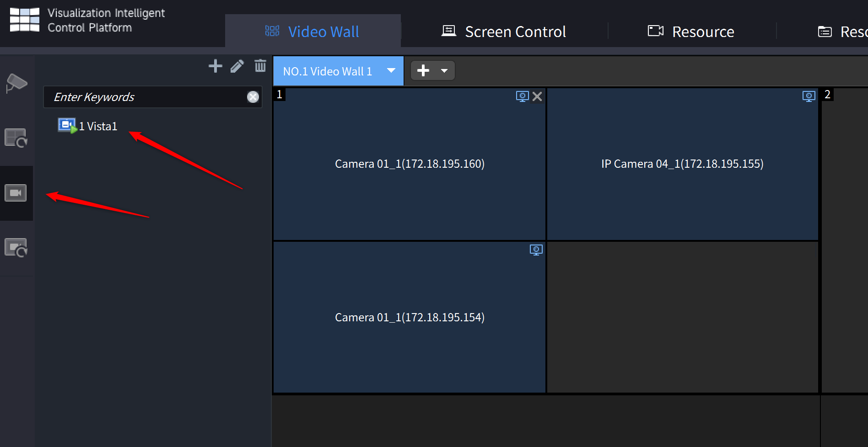Screen dimensions: 868x447
Task: Select the Camera 01_1(172.18.195.154) window
Action: (x=410, y=317)
